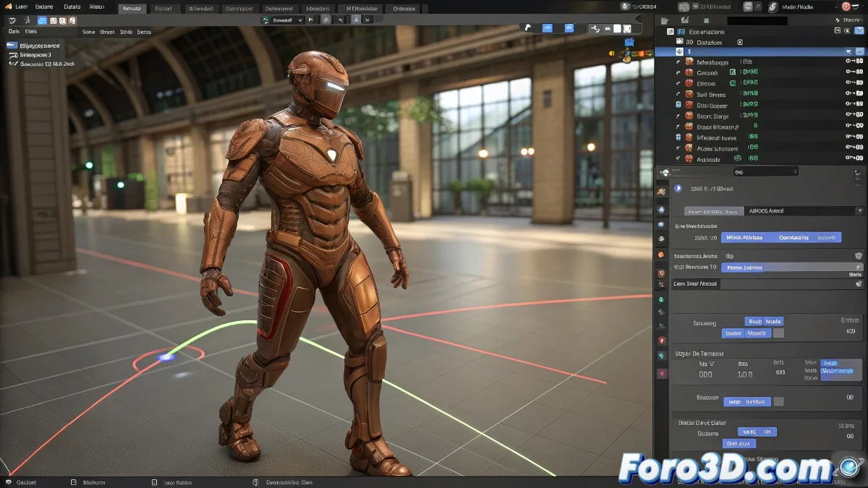Click the Mvalin FVodle scene selector icon

pos(773,7)
